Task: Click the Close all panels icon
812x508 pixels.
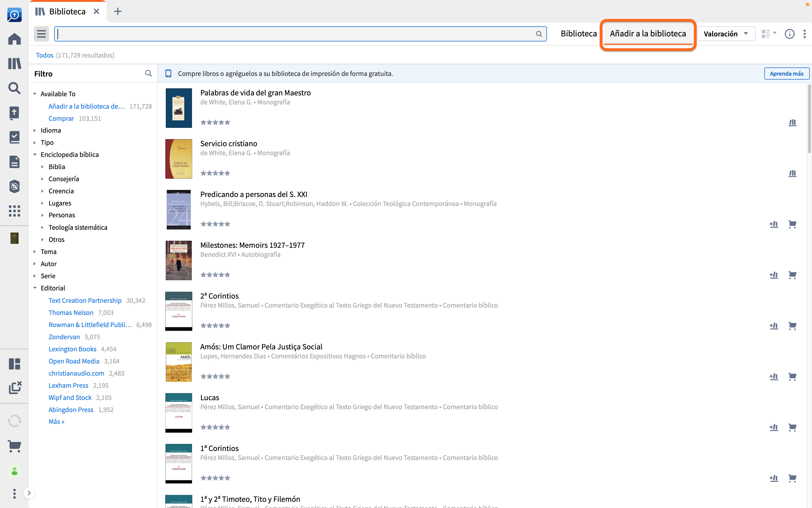Action: (15, 388)
